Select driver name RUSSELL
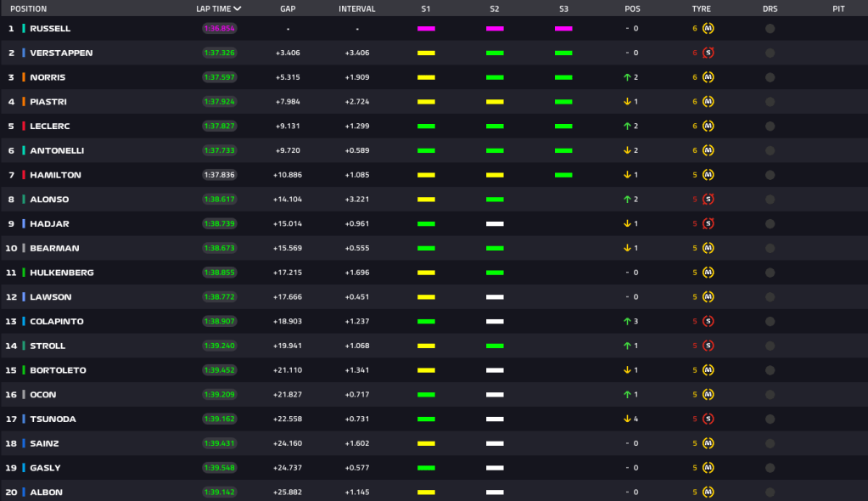This screenshot has width=868, height=501. point(50,28)
